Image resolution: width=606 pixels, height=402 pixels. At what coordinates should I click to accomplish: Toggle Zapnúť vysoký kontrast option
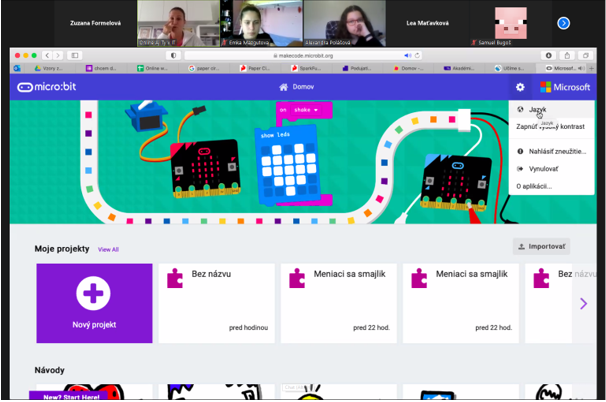(x=552, y=126)
